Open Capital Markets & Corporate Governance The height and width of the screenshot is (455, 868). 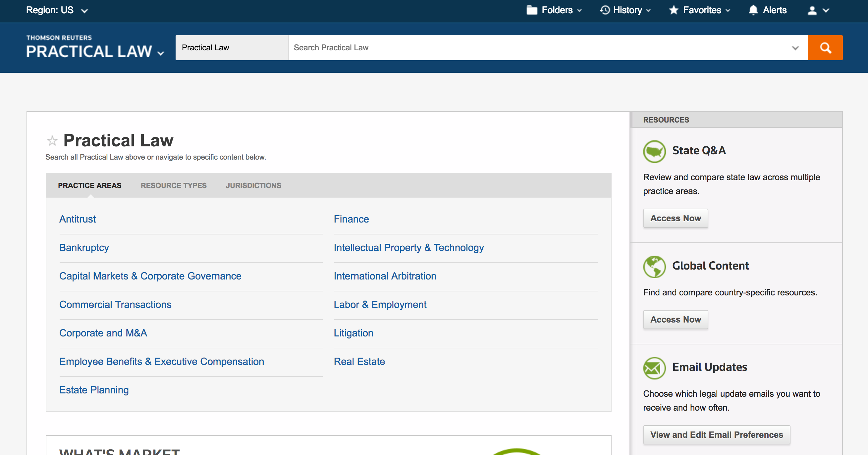pyautogui.click(x=150, y=276)
